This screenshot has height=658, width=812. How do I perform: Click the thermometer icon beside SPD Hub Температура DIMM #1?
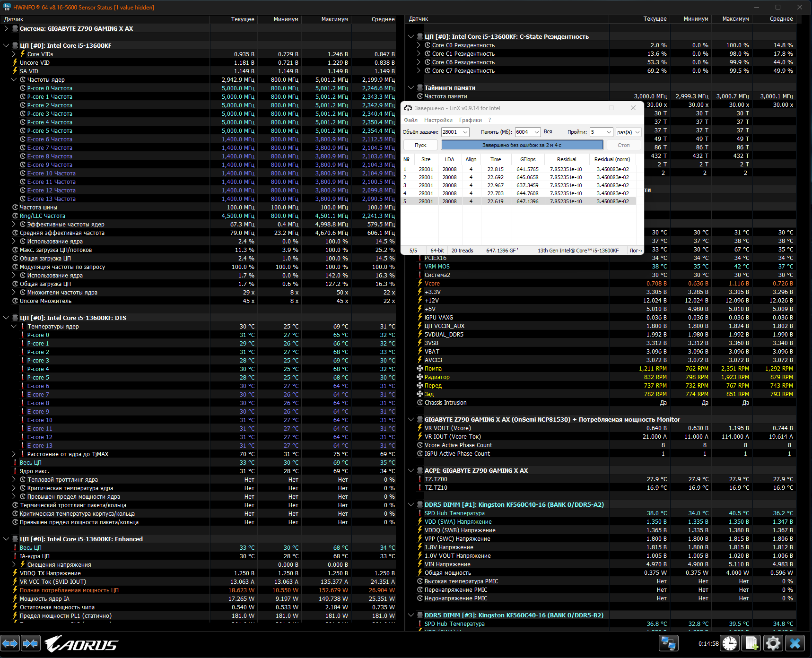point(419,513)
